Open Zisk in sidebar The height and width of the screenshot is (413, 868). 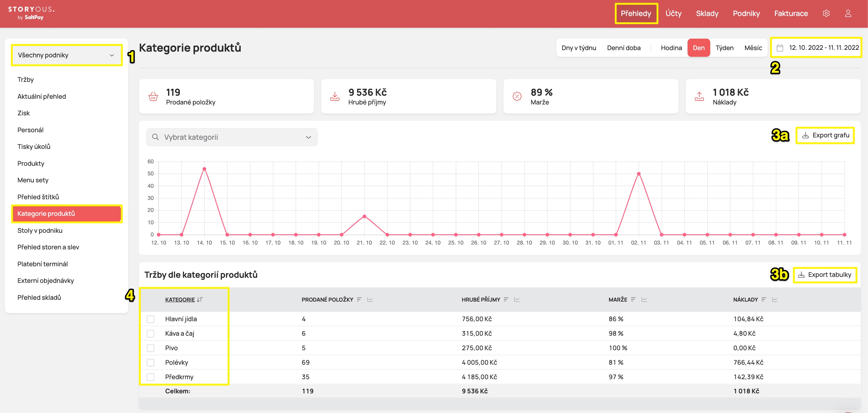tap(23, 113)
